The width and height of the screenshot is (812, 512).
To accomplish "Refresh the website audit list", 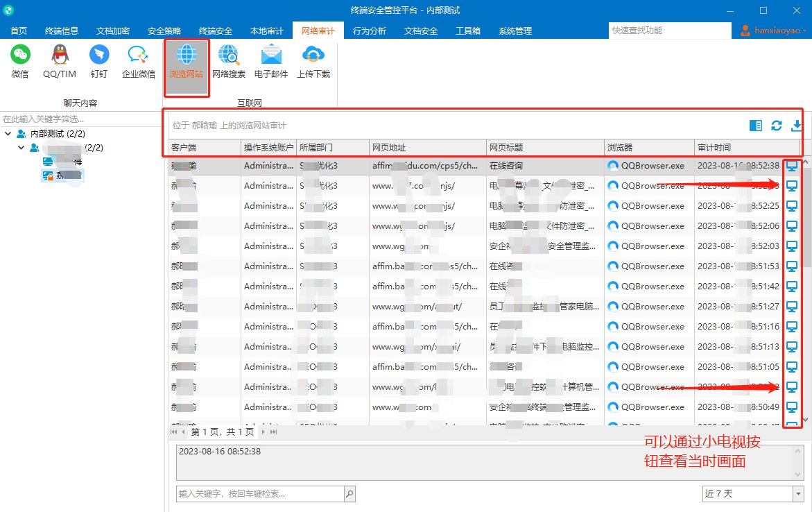I will click(777, 126).
